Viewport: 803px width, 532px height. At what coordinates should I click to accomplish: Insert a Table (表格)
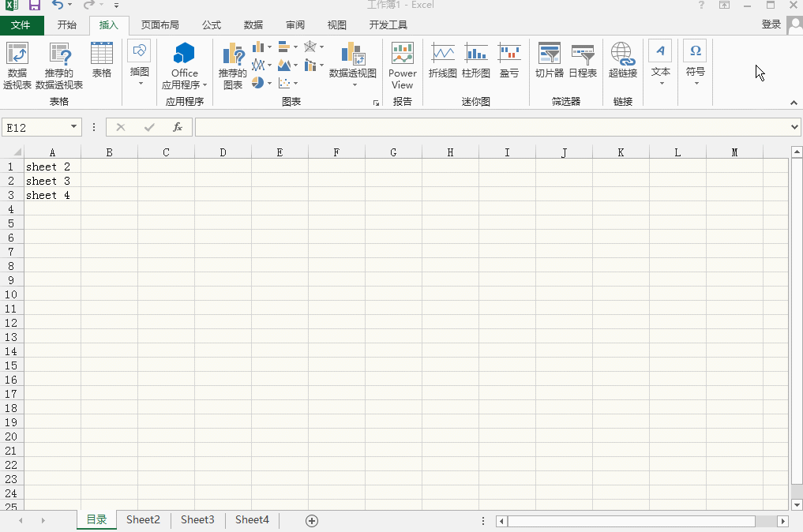[101, 61]
